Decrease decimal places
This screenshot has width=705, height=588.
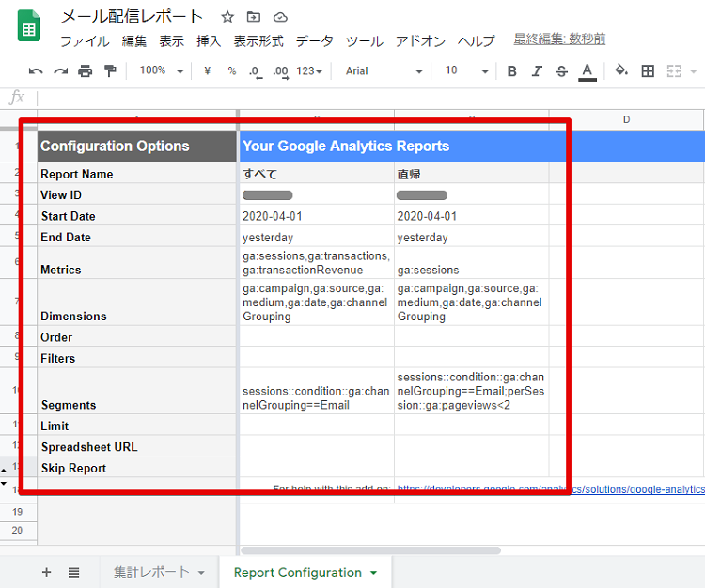256,72
